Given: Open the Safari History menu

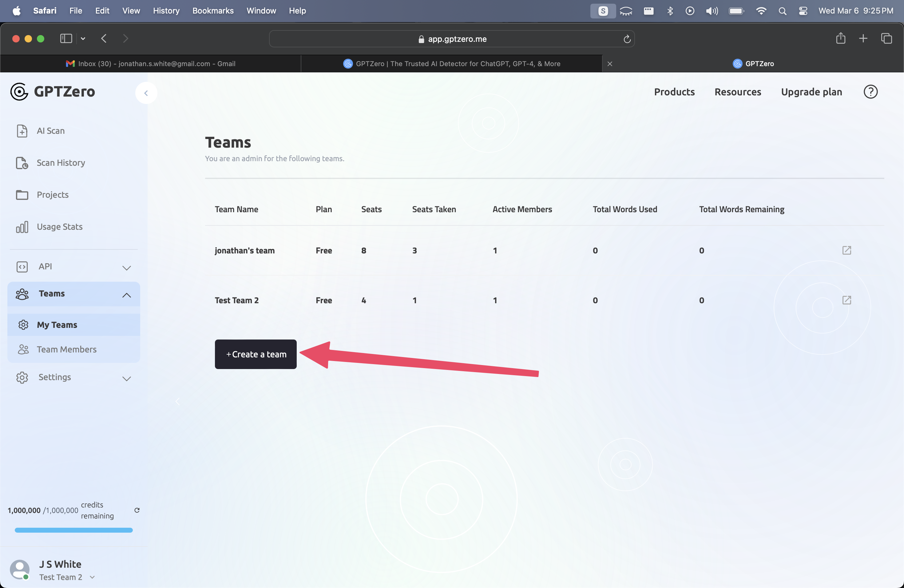Looking at the screenshot, I should tap(166, 11).
